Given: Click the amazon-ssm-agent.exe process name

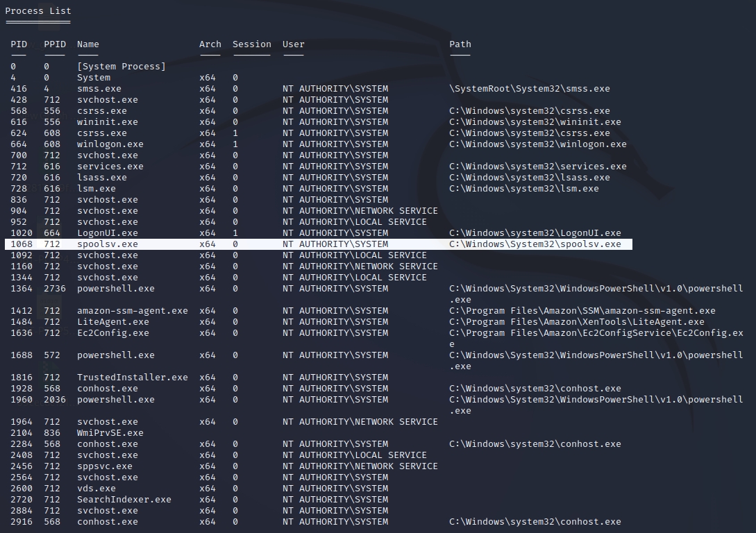Looking at the screenshot, I should 133,311.
